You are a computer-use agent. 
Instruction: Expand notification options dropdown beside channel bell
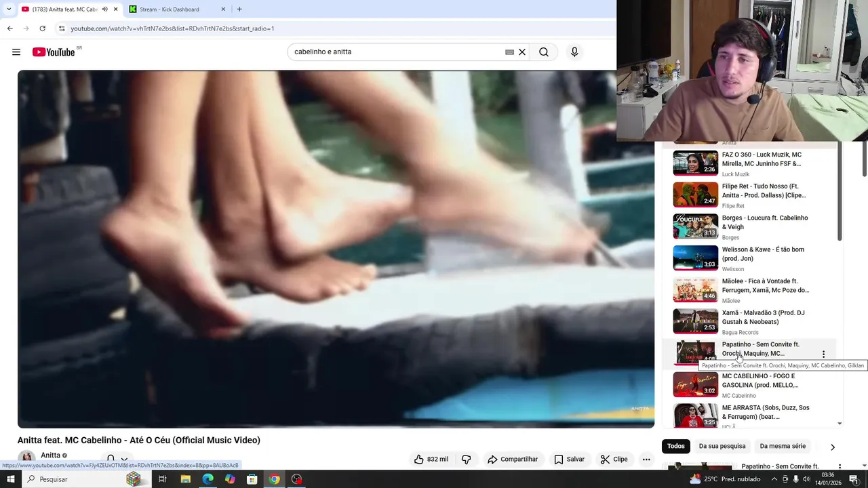coord(124,459)
